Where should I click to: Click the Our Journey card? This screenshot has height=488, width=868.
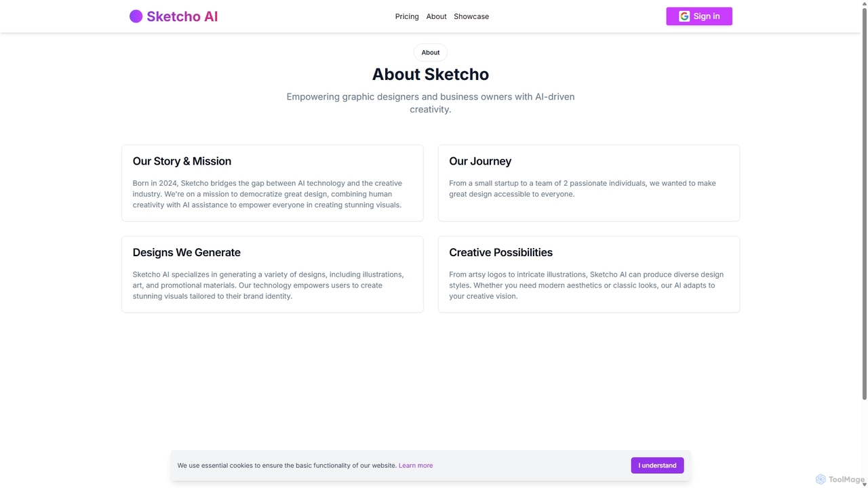589,183
